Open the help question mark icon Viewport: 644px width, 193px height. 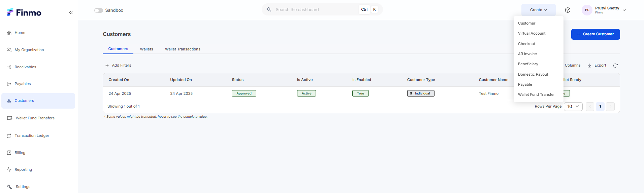(x=568, y=10)
